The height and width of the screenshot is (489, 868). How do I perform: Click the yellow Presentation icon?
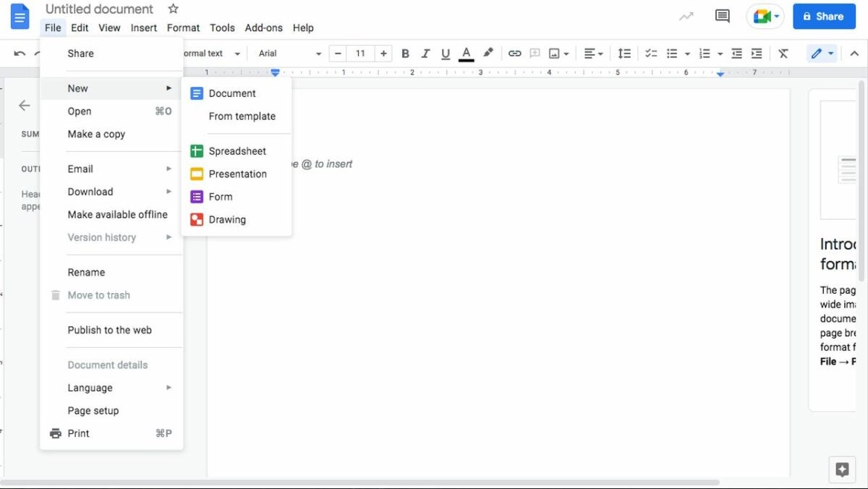(197, 174)
